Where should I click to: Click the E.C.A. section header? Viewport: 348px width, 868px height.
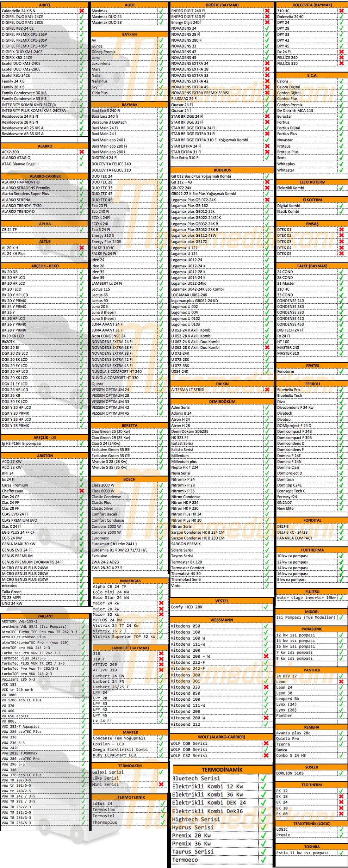click(x=312, y=76)
